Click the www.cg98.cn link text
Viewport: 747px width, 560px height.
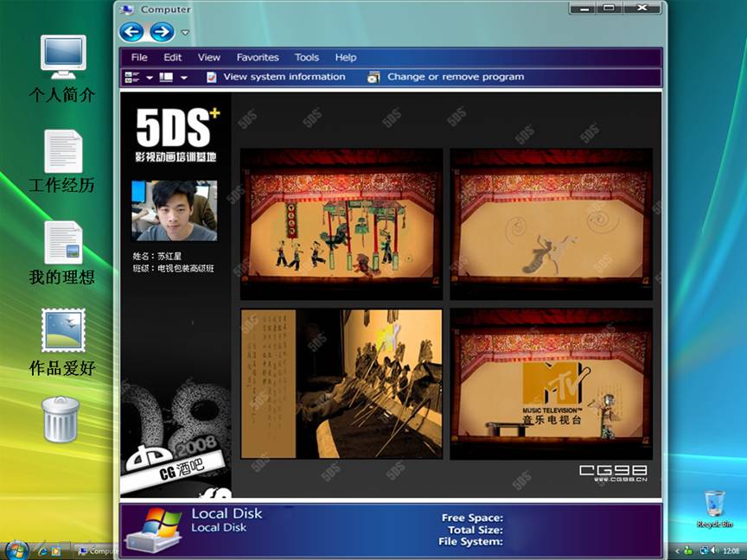621,480
